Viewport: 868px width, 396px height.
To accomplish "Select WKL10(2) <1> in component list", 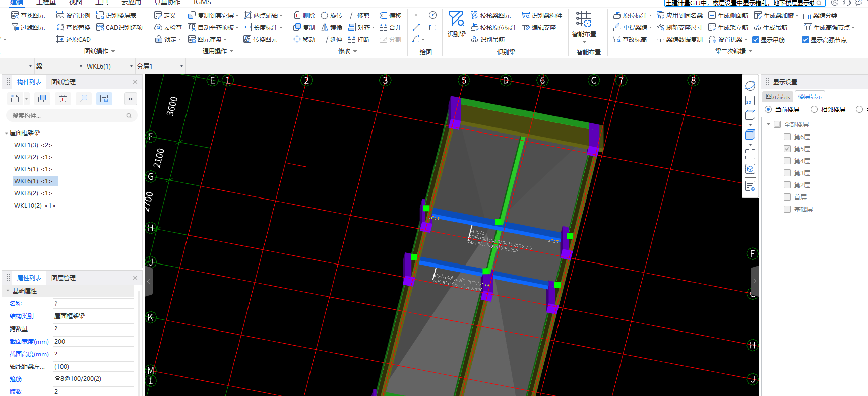I will click(35, 206).
